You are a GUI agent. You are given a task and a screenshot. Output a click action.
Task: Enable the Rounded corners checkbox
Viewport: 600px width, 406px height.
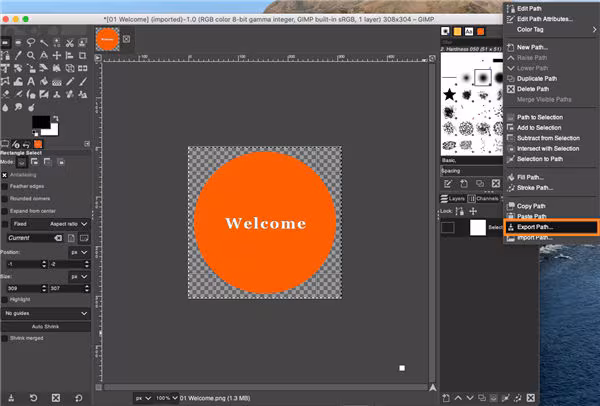pyautogui.click(x=5, y=199)
